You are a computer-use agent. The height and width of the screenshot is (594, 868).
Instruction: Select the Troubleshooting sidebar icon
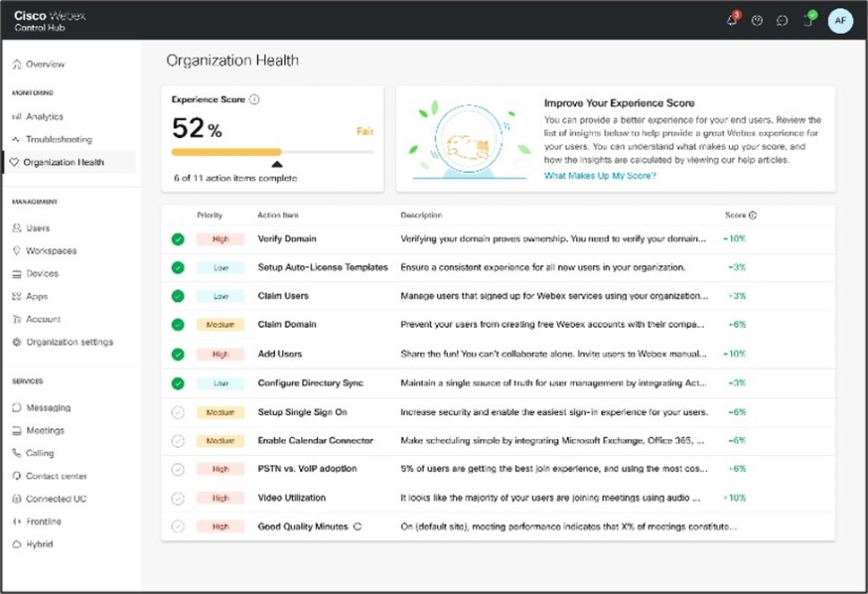pos(20,139)
